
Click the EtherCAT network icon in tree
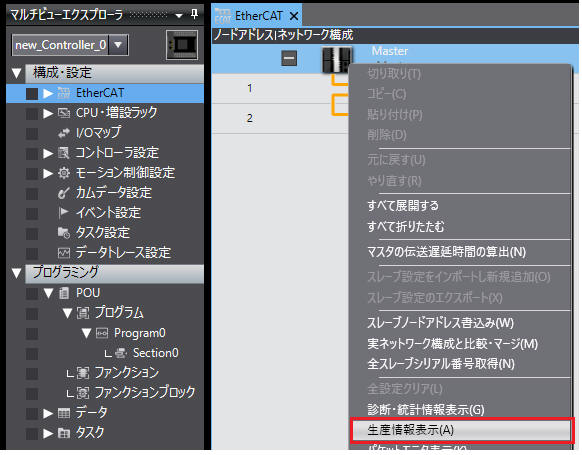tap(64, 93)
